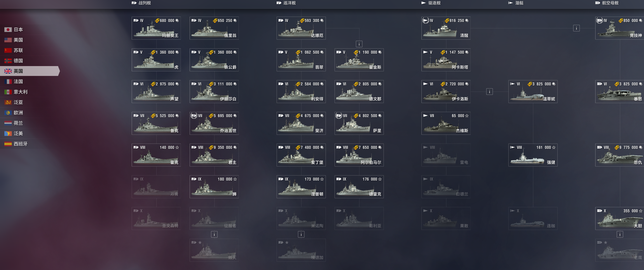Select the 狮 tier IX battleship
This screenshot has height=270, width=644.
pos(214,187)
